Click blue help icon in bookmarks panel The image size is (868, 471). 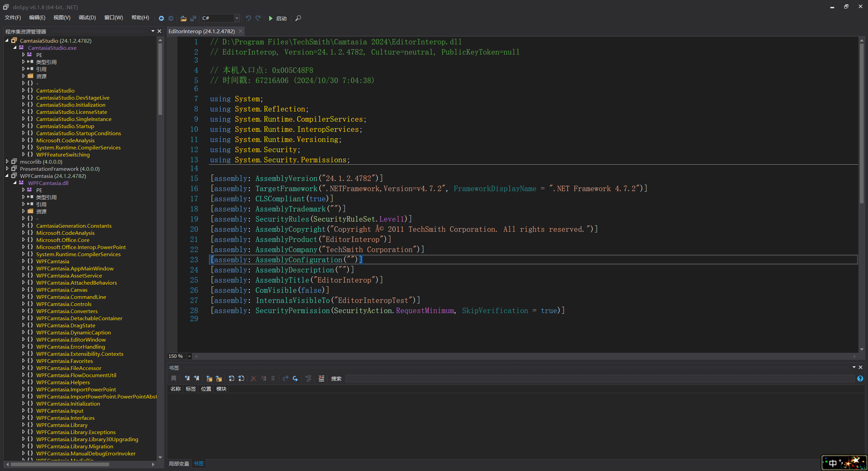pos(860,378)
